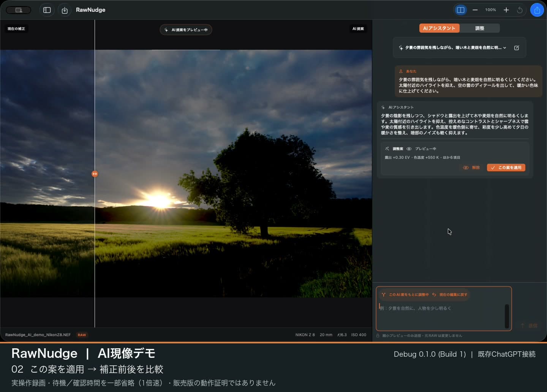The width and height of the screenshot is (547, 392).
Task: Click the import RAW file icon
Action: pyautogui.click(x=65, y=10)
